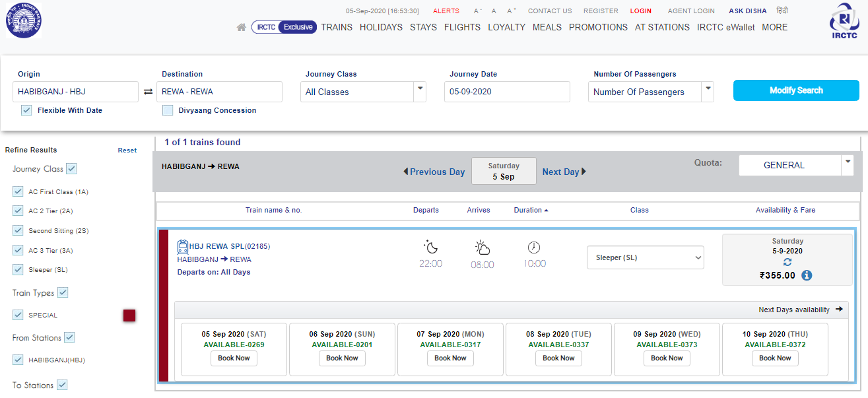
Task: Enable Divyaang Concession checkbox
Action: (x=168, y=110)
